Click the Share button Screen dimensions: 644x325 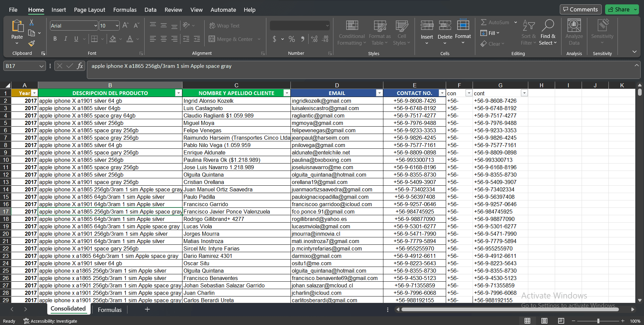click(x=619, y=9)
